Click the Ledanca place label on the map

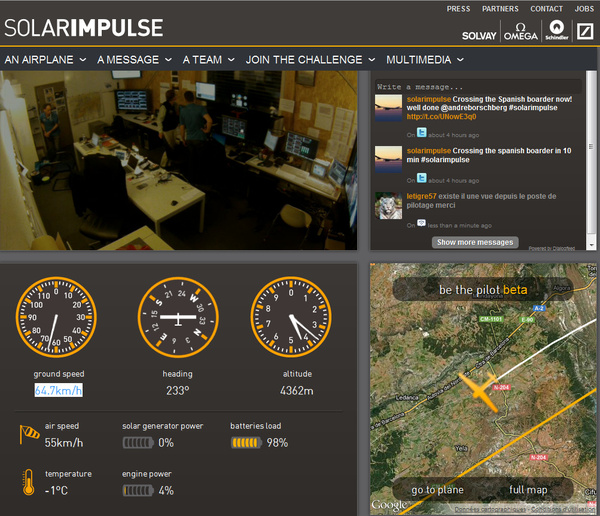(x=406, y=397)
